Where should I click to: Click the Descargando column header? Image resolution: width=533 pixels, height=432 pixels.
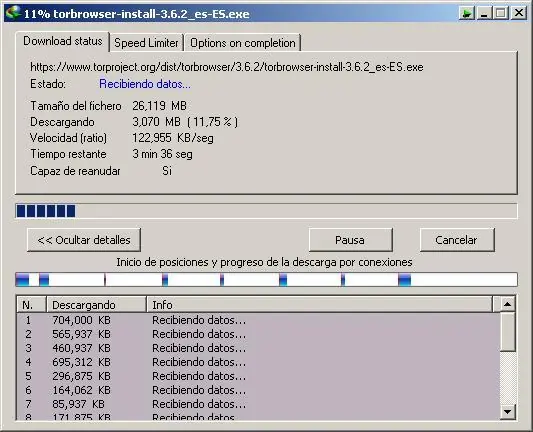click(96, 305)
